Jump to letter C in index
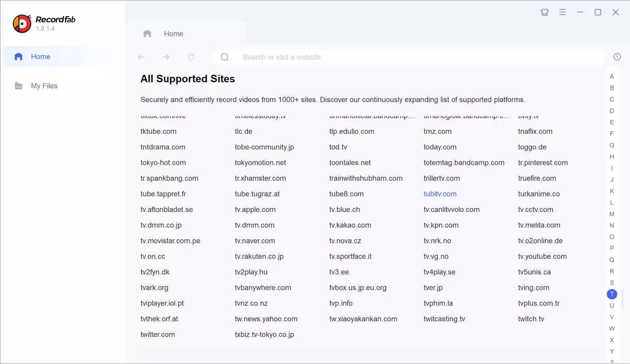 click(x=612, y=99)
